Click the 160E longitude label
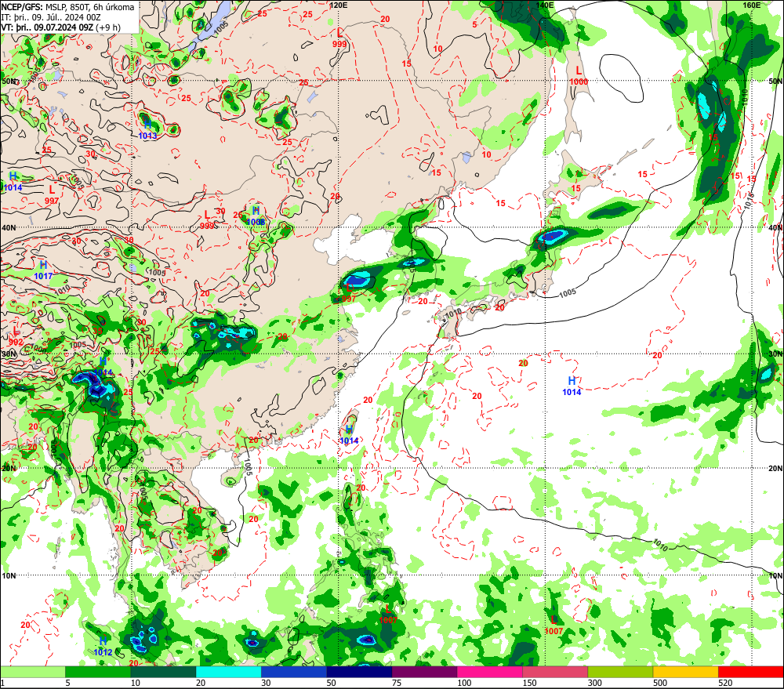Screen dimensions: 784x689 752,5
